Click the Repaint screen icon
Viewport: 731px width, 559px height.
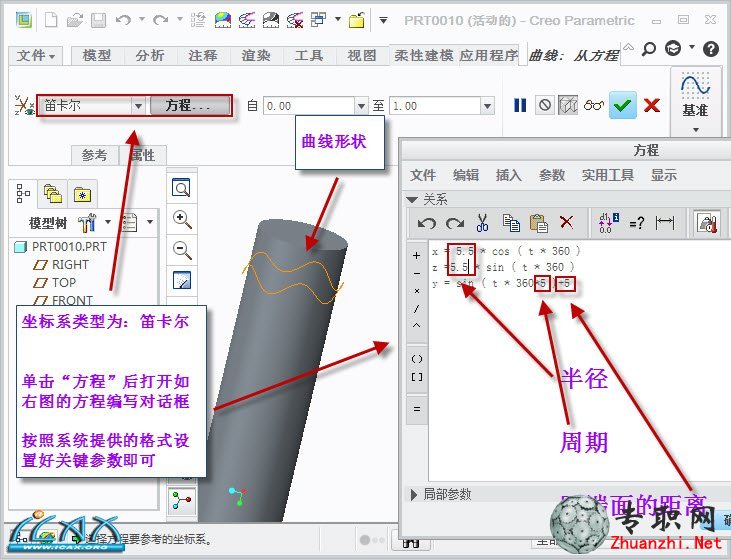tap(182, 281)
